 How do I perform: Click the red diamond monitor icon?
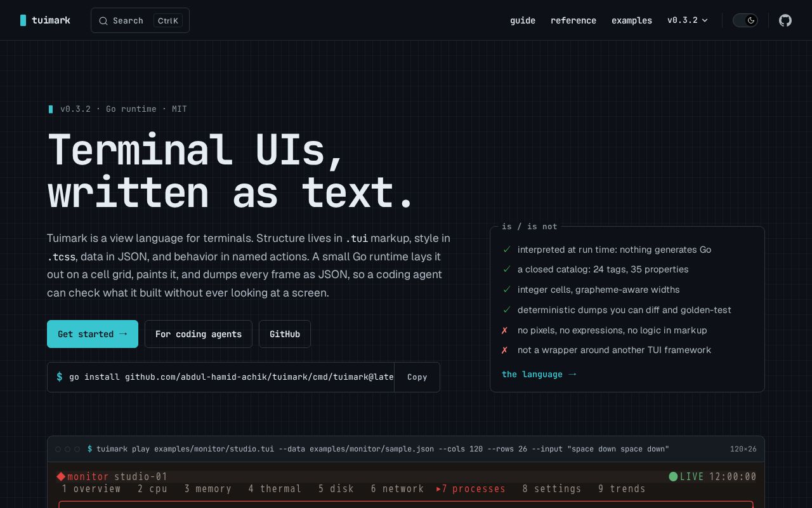[61, 476]
